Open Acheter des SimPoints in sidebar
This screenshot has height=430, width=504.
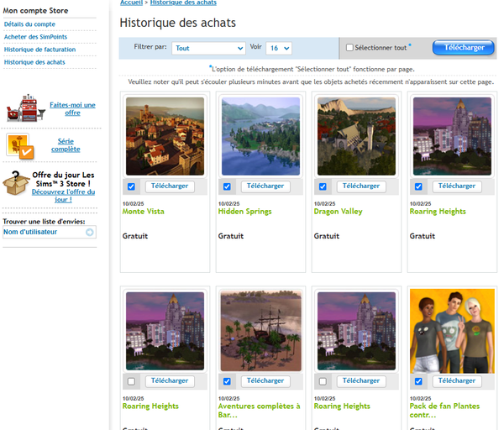pos(35,37)
